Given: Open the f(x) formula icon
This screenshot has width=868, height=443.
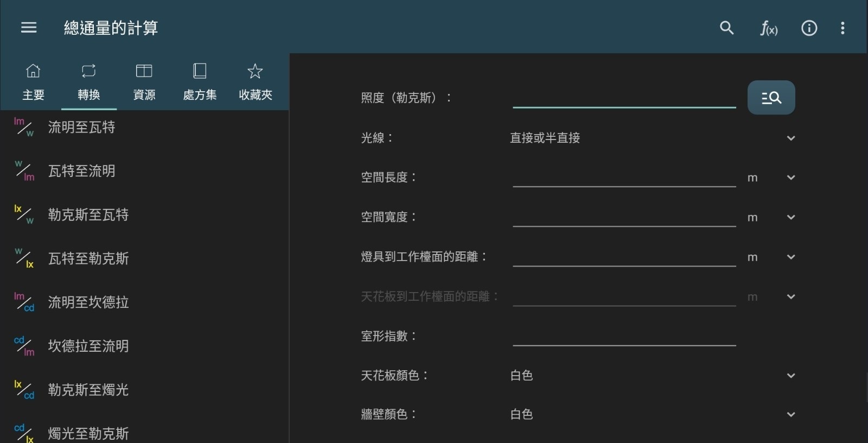Looking at the screenshot, I should [x=768, y=28].
